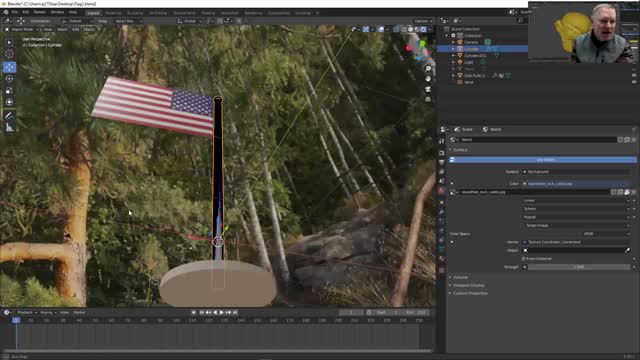Select the Rotate tool
The width and height of the screenshot is (640, 360).
[9, 79]
